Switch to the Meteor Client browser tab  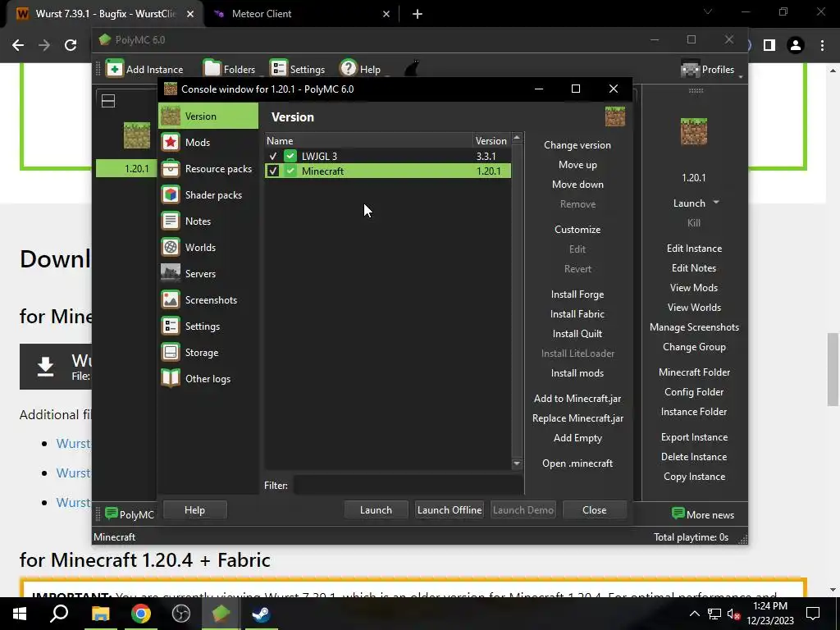(302, 14)
